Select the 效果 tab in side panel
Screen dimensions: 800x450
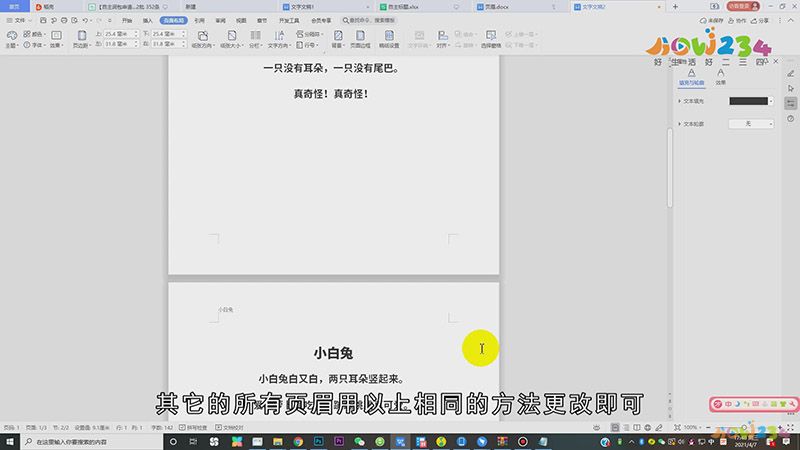720,77
